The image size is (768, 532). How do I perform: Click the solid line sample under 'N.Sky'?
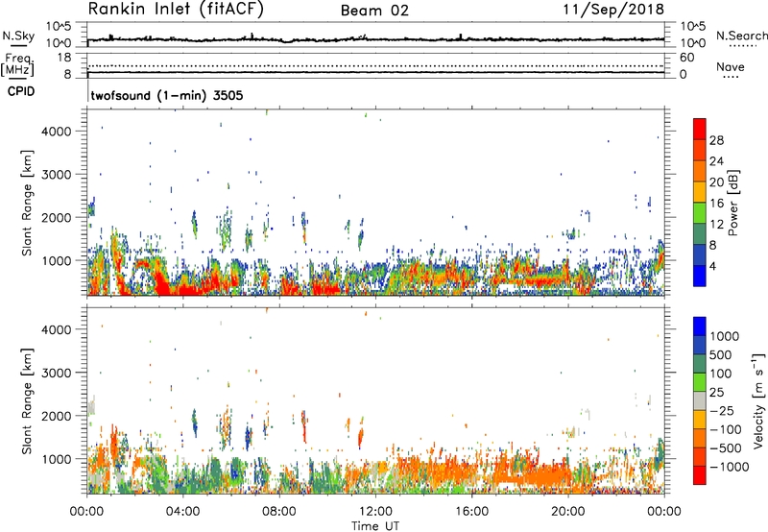(18, 46)
